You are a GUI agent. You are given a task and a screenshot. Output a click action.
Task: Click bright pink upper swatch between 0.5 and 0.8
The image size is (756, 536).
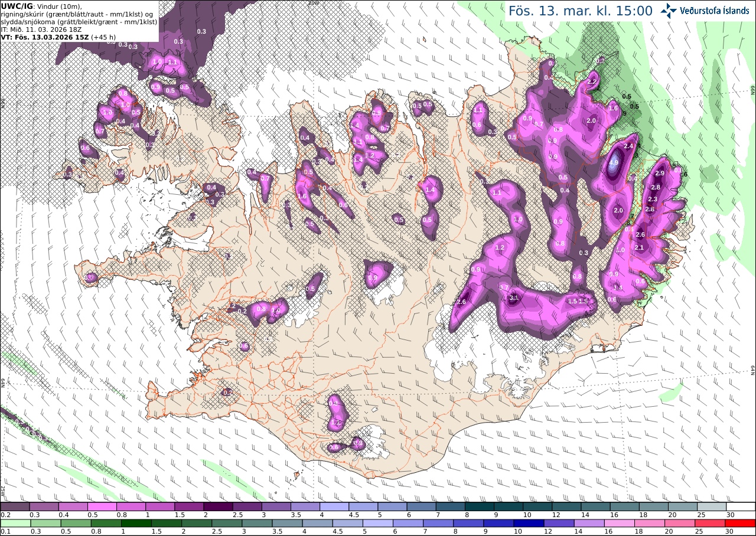[102, 506]
